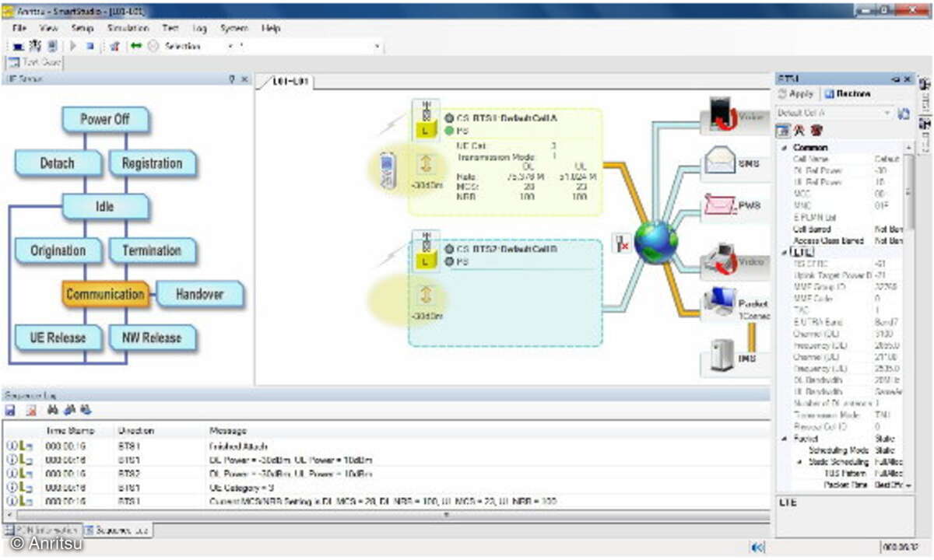Image resolution: width=934 pixels, height=560 pixels.
Task: Switch to the PDN Information tab
Action: pos(41,530)
